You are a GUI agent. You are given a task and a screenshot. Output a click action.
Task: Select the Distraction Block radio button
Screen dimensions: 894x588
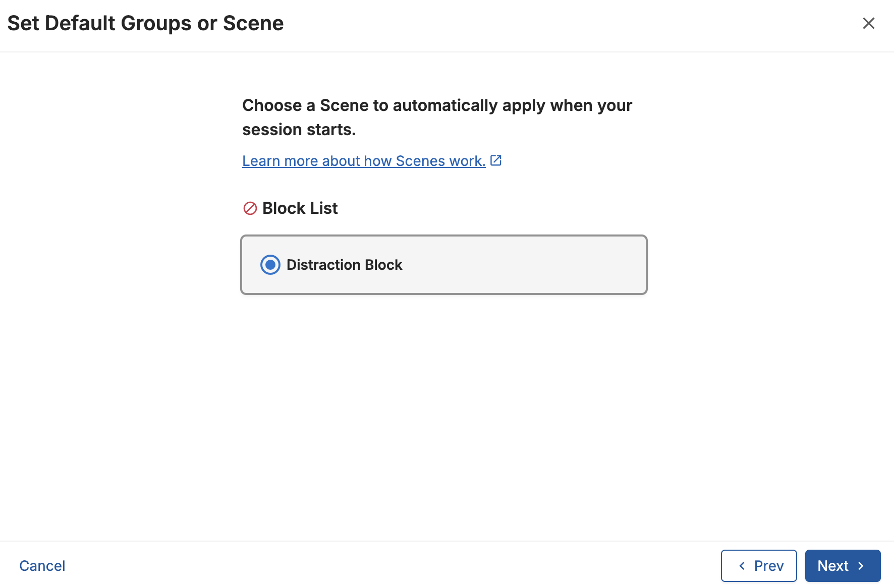coord(270,265)
